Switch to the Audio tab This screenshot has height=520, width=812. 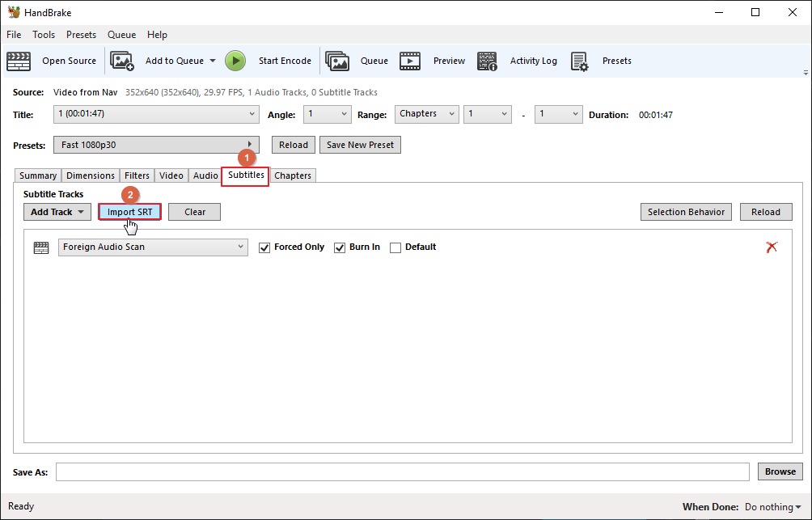point(205,175)
